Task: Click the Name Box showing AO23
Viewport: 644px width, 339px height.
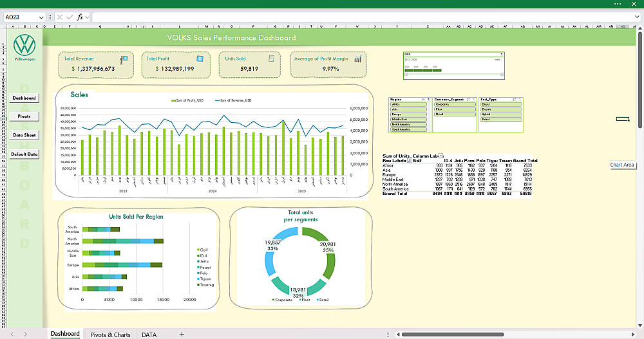Action: pyautogui.click(x=21, y=17)
